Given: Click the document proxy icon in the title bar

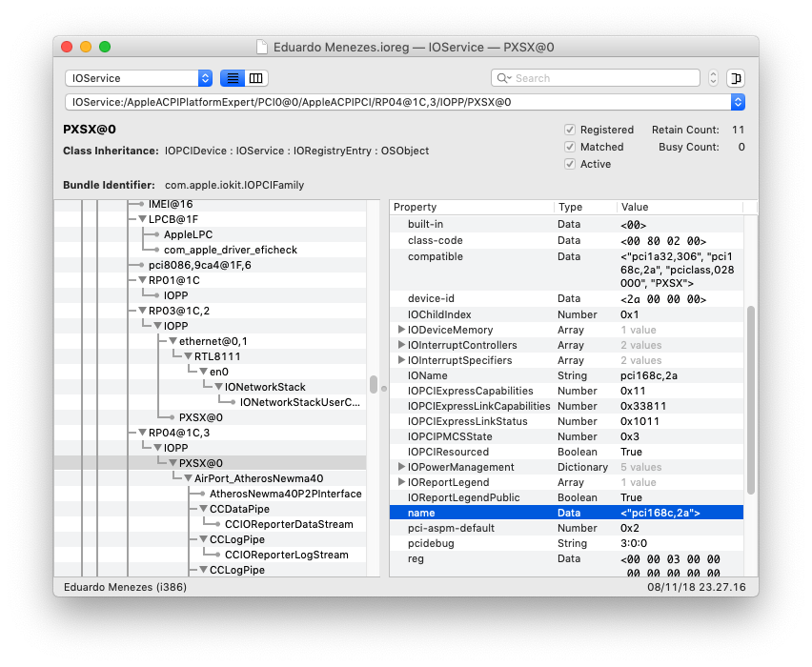Looking at the screenshot, I should 262,47.
